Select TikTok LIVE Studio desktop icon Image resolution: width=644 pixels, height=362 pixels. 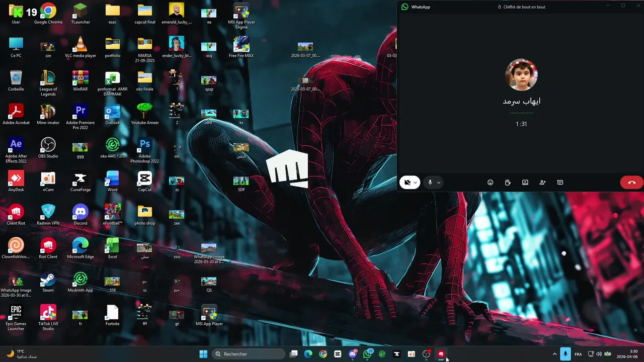tap(48, 318)
